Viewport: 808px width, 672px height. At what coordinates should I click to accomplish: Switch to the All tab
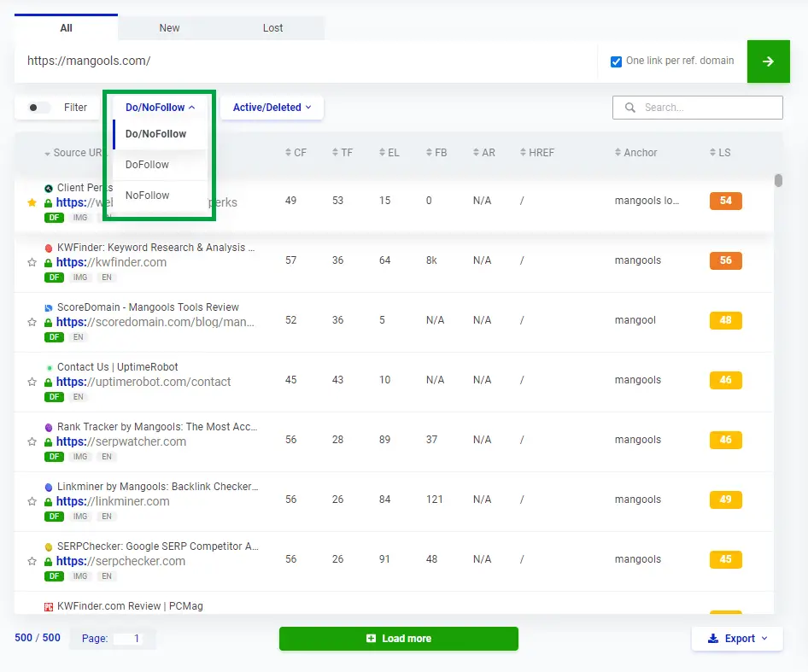click(66, 28)
